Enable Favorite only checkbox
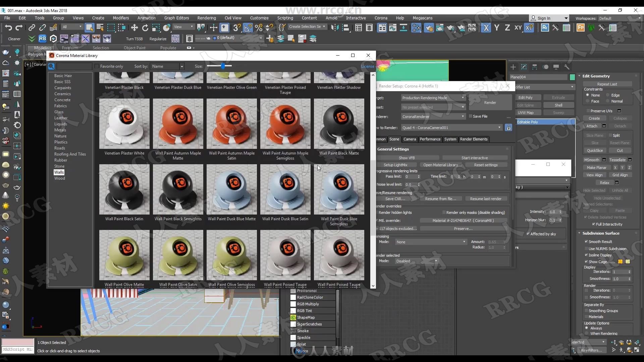This screenshot has width=644, height=362. pos(97,66)
